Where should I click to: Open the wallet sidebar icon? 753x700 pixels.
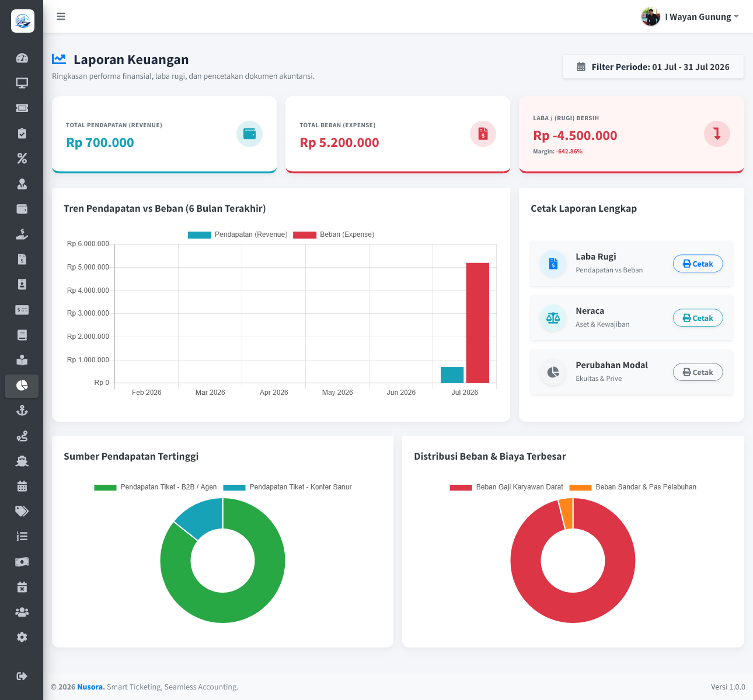(x=22, y=209)
